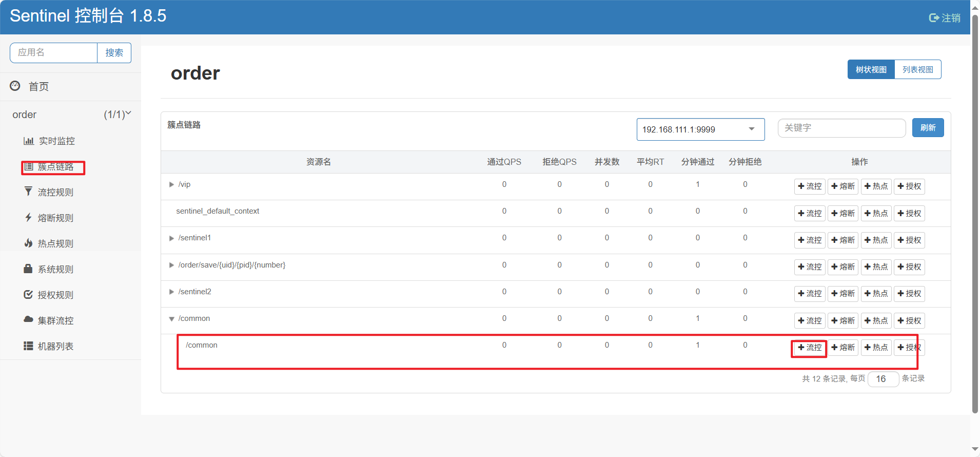Image resolution: width=980 pixels, height=457 pixels.
Task: Add 流控 rule for sentinel_default_context
Action: pos(810,213)
